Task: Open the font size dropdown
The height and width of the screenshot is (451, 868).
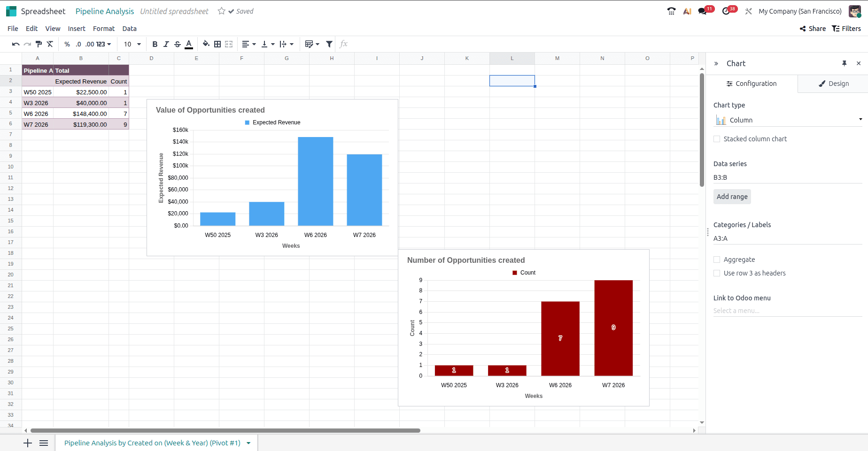Action: pyautogui.click(x=132, y=44)
